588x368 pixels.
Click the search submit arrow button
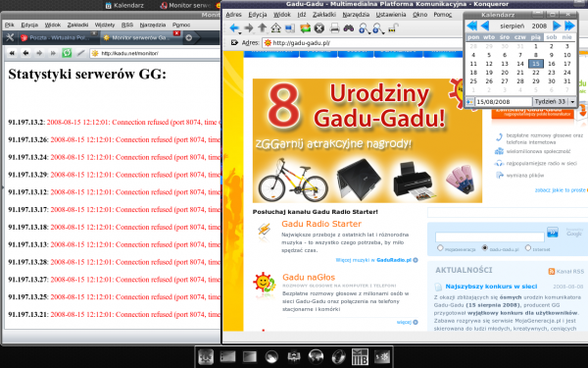pyautogui.click(x=552, y=233)
